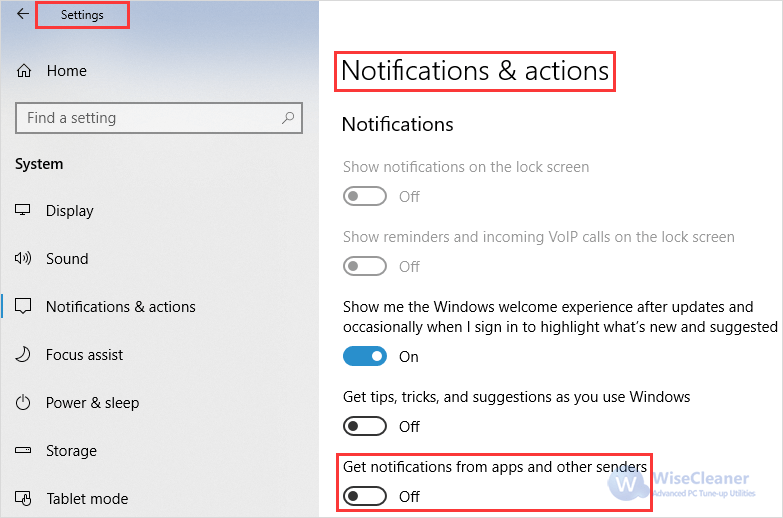Click the System section heading
783x518 pixels.
point(39,164)
